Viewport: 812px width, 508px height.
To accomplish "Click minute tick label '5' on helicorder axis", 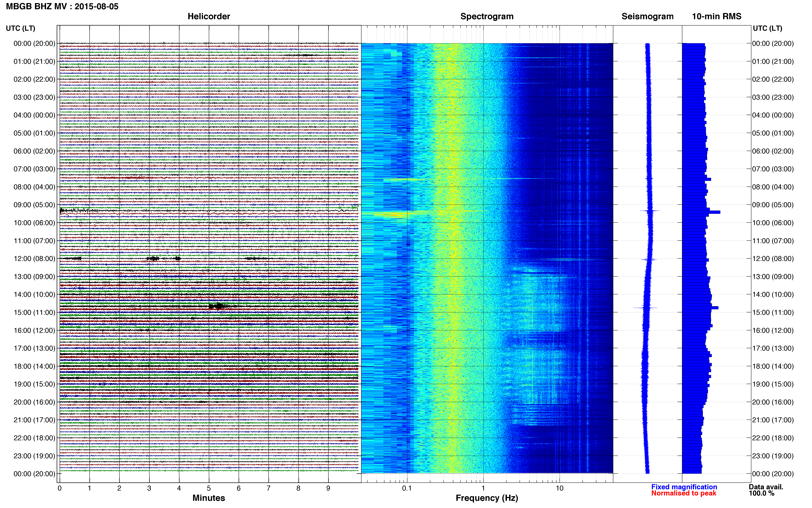I will click(x=209, y=488).
